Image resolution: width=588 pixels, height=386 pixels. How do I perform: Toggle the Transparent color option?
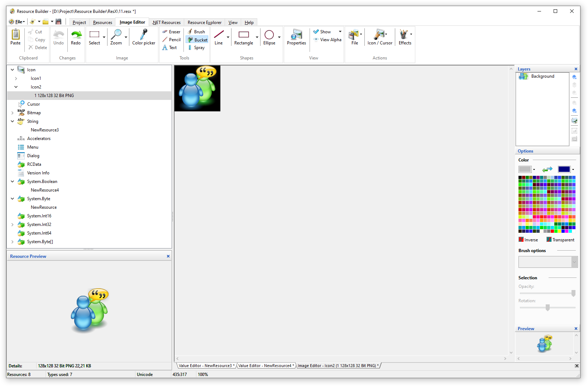pyautogui.click(x=560, y=240)
